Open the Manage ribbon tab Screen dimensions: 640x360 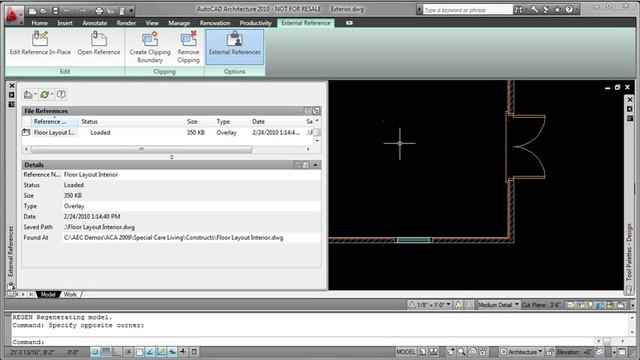tap(179, 23)
